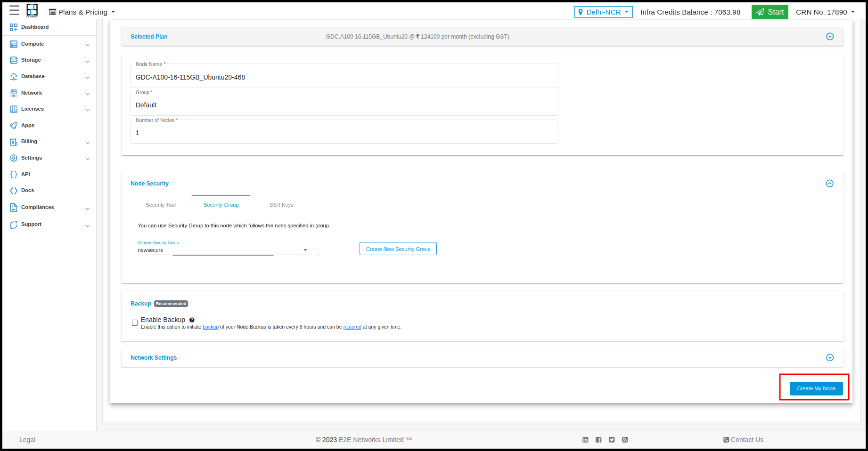Click the Number of Nodes field
Image resolution: width=868 pixels, height=451 pixels.
[x=344, y=132]
